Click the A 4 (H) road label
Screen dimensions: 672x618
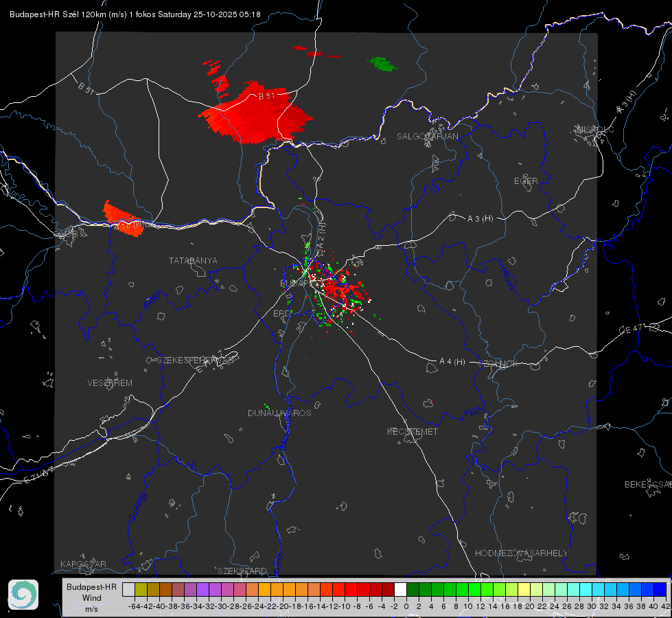tap(452, 362)
